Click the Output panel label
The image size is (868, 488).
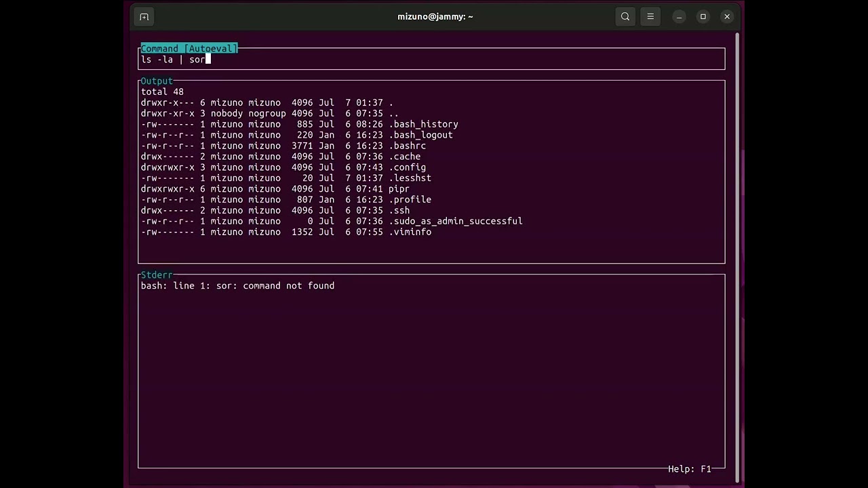(x=157, y=81)
